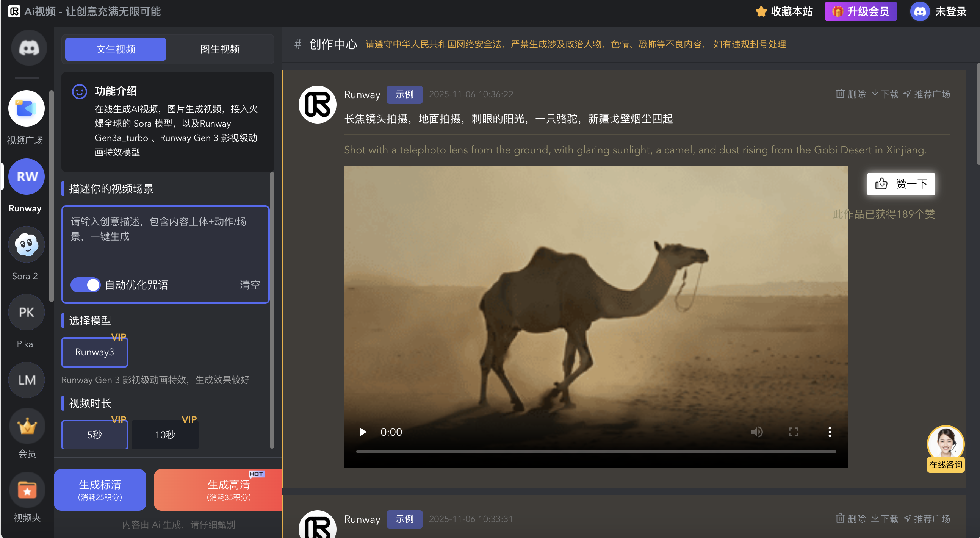Select the Sora 2 sidebar icon
Image resolution: width=980 pixels, height=538 pixels.
(x=26, y=244)
